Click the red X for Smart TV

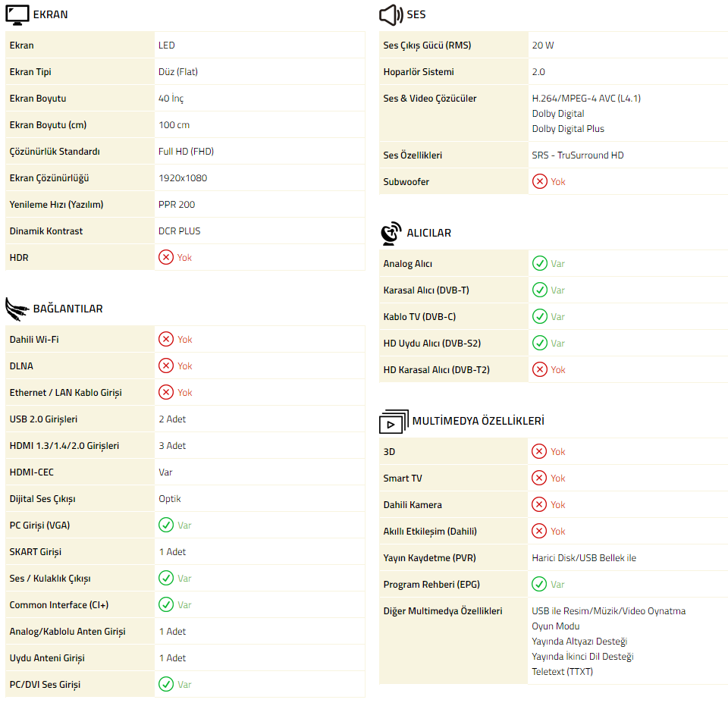[539, 478]
